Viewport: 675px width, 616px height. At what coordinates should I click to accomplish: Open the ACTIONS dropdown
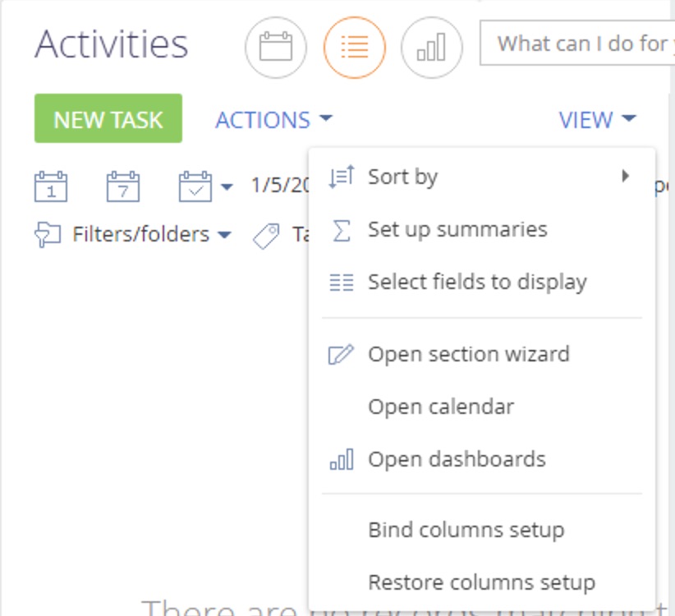point(273,119)
